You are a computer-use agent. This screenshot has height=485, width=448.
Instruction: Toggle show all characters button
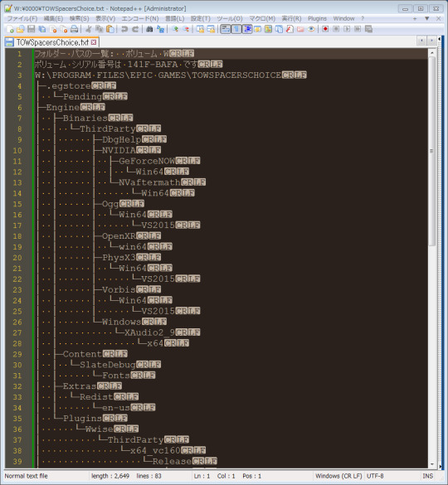pos(236,29)
